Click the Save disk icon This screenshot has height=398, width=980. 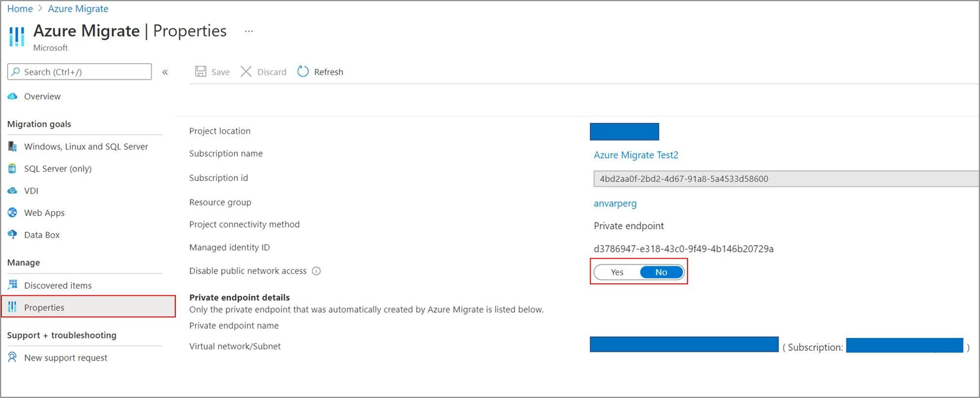200,71
